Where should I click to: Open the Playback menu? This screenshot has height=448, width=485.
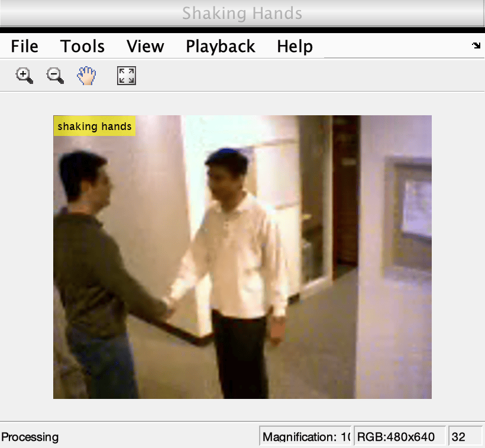click(221, 46)
